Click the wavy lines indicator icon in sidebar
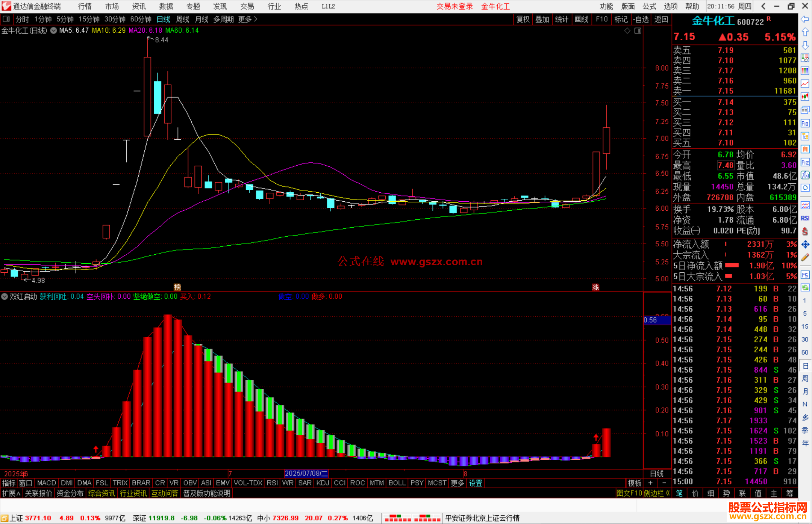Screen dimensions: 812x524 805,205
